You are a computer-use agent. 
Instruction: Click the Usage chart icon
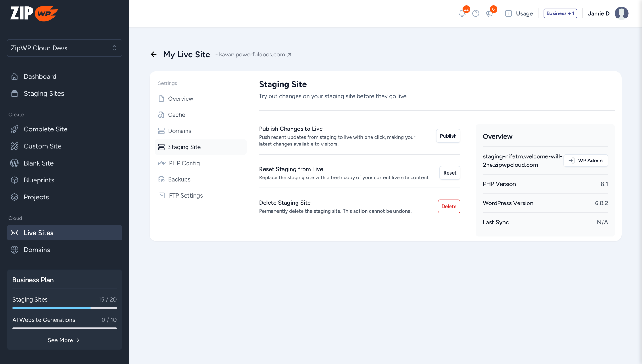point(508,13)
